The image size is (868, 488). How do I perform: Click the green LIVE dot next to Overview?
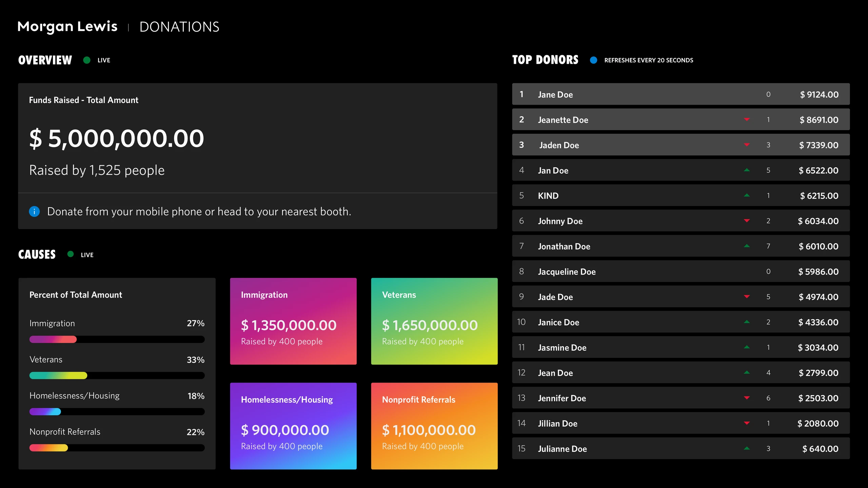click(x=87, y=60)
